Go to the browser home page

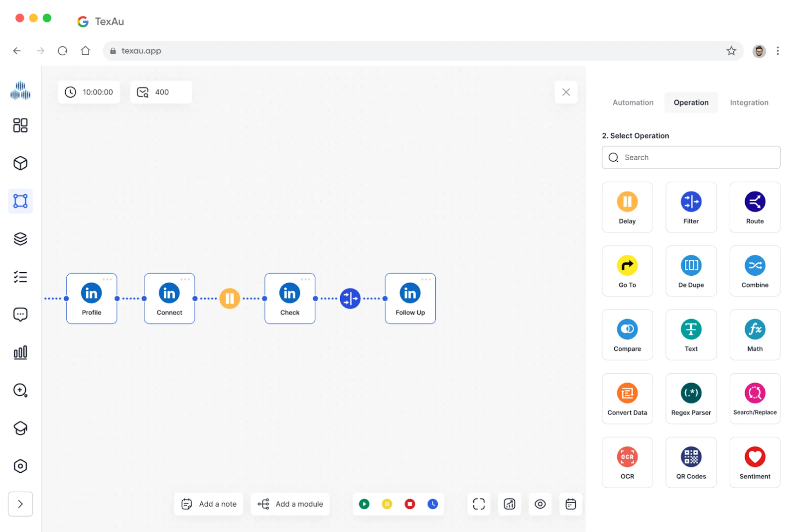(85, 51)
